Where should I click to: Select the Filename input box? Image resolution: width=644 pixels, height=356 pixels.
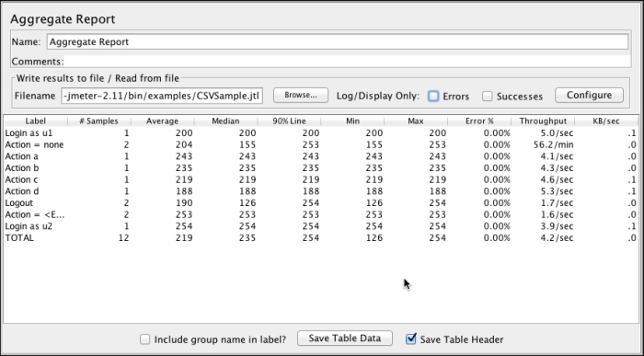tap(162, 96)
